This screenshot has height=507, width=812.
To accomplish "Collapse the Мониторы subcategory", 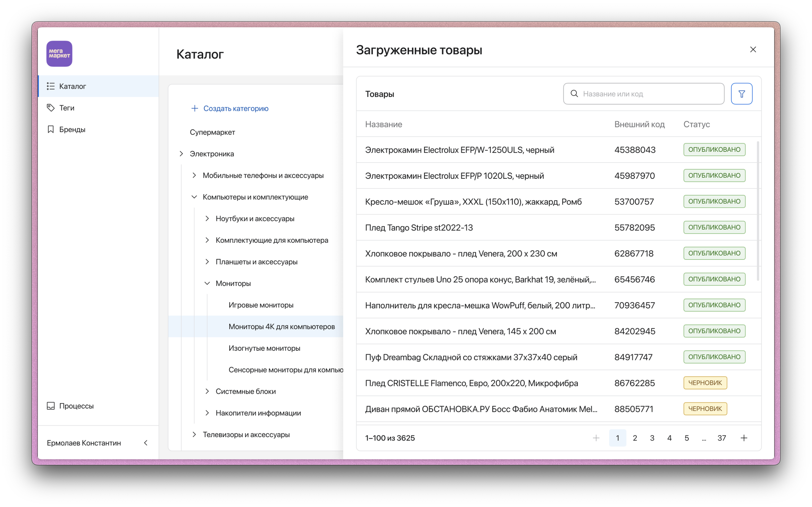I will click(x=207, y=283).
